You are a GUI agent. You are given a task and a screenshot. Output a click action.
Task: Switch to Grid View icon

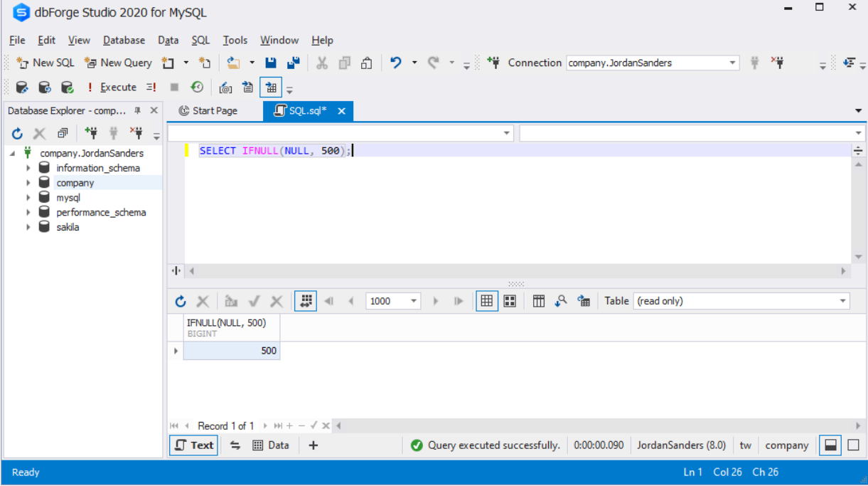(x=487, y=301)
